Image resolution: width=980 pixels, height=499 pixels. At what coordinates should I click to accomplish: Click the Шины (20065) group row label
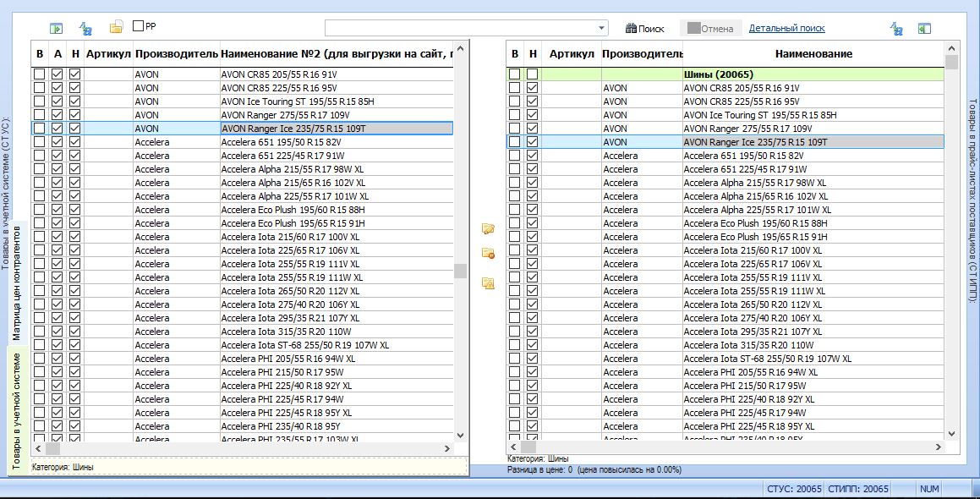click(719, 74)
